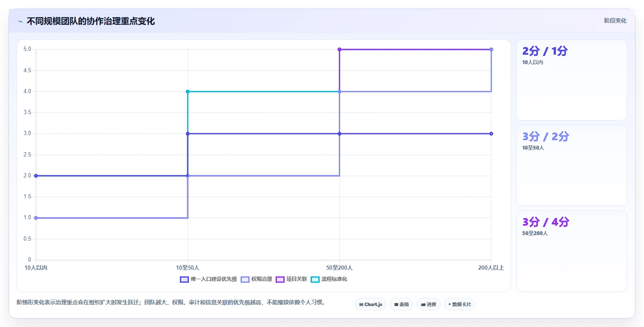644x327 pixels.
Task: Open the 3分 / 2分 card for 10至50人
Action: click(571, 165)
